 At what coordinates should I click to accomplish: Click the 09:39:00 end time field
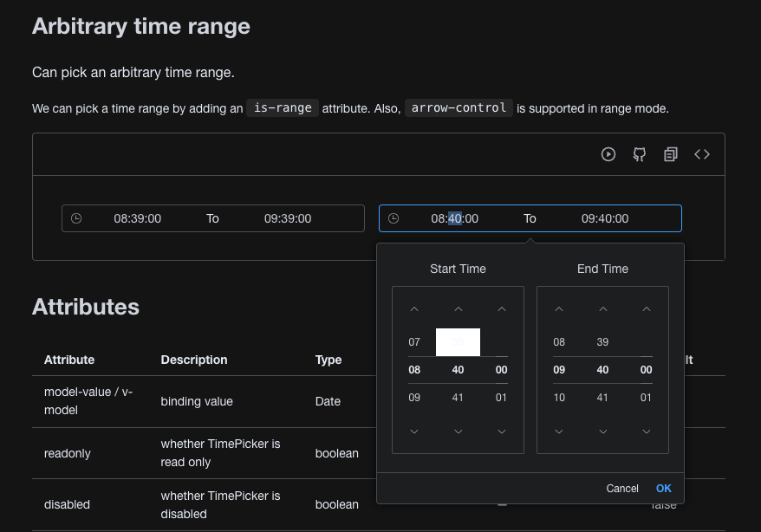(x=288, y=218)
